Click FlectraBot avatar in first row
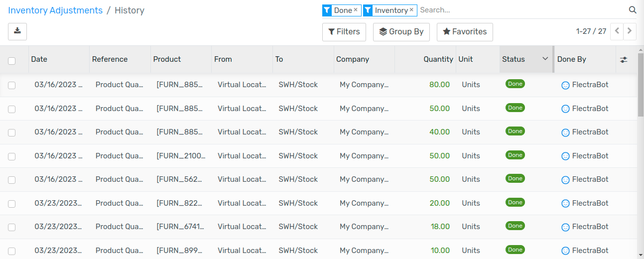 [565, 85]
